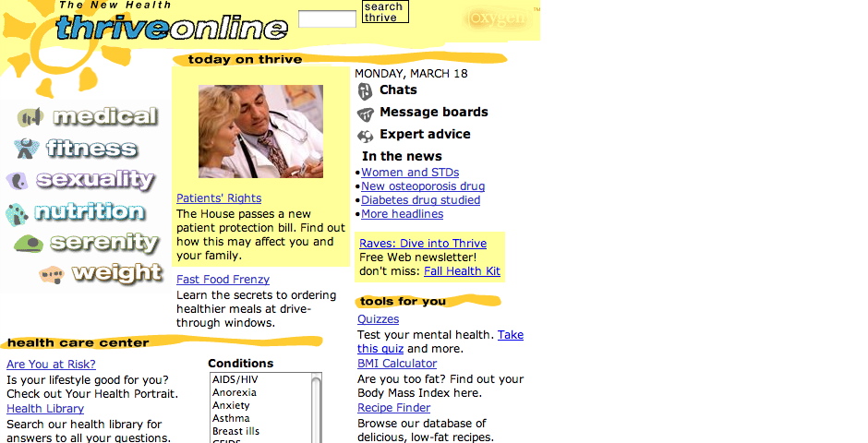Viewport: 868px width, 443px height.
Task: Click the Expert advice icon
Action: pyautogui.click(x=366, y=136)
